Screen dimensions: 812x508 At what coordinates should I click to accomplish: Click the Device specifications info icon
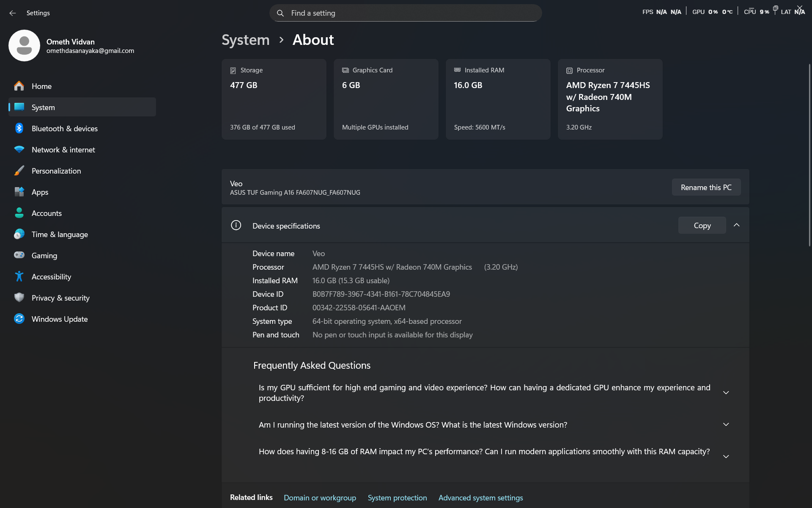pyautogui.click(x=236, y=225)
